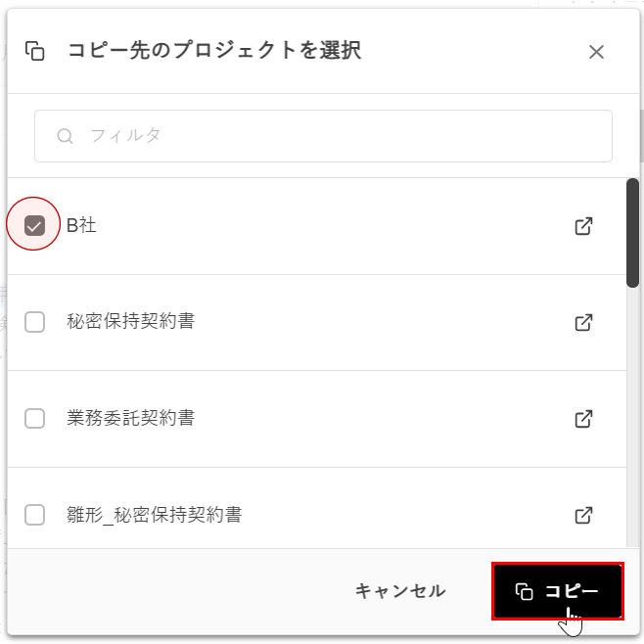Click the copy icon beside the dialog title
The height and width of the screenshot is (644, 644).
(35, 51)
